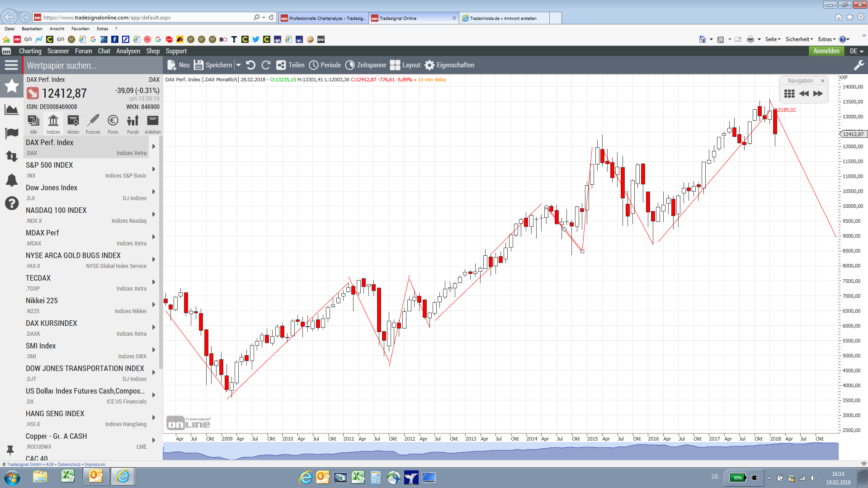Expand the DAX Perf. Index row arrow
Screen dimensions: 868x488
coord(154,146)
